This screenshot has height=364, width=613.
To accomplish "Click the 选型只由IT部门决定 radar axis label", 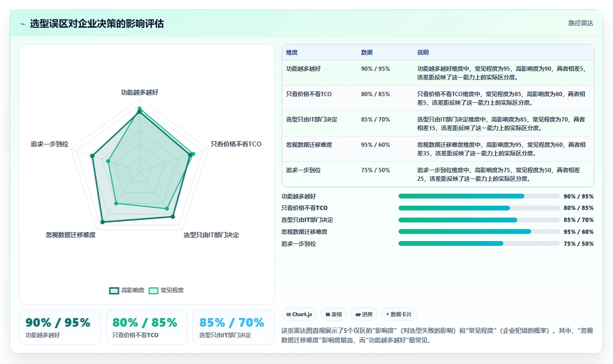I will click(211, 235).
